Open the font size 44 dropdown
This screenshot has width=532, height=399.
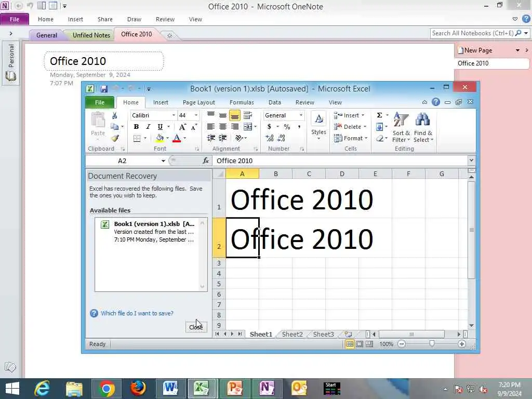click(x=196, y=115)
